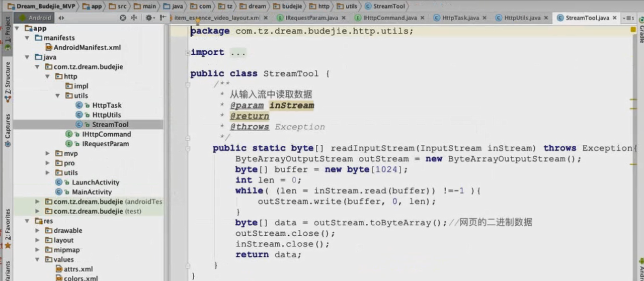Collapse the java folder node
The height and width of the screenshot is (281, 644).
(x=28, y=57)
